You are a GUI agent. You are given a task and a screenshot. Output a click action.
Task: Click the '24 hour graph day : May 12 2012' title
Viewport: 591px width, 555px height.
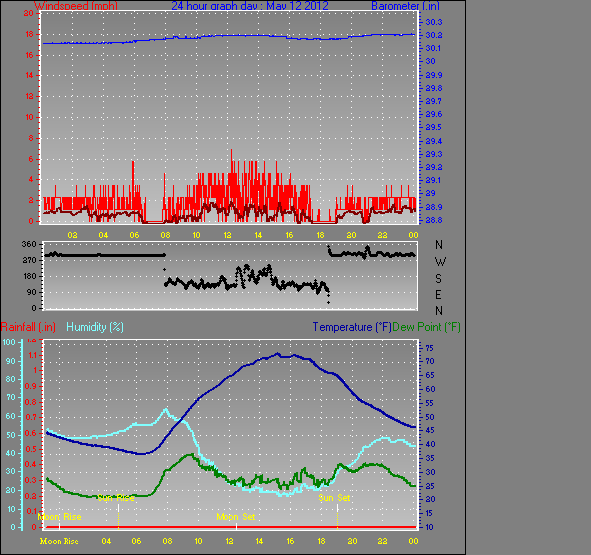tap(250, 6)
